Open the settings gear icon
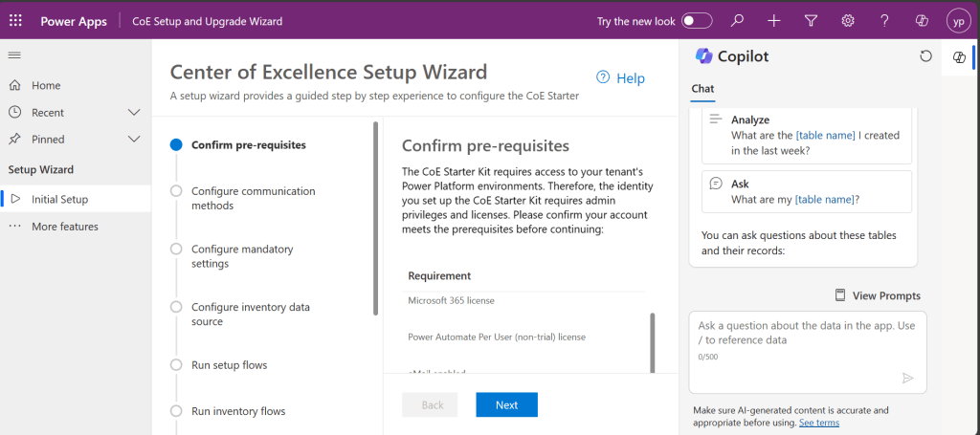Image resolution: width=980 pixels, height=435 pixels. tap(847, 20)
